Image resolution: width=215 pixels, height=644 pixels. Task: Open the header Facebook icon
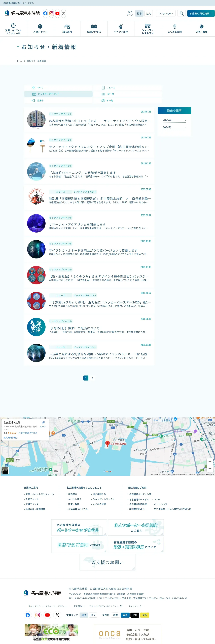coord(45,14)
